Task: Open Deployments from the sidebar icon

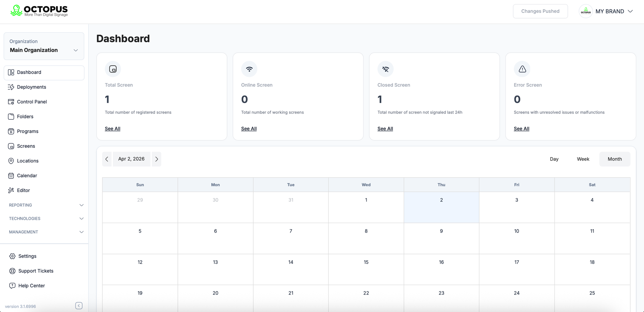Action: coord(11,87)
